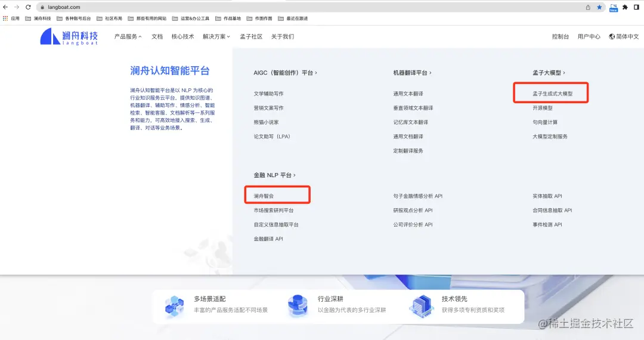Open 通用文档翻译
Image resolution: width=644 pixels, height=340 pixels.
[408, 137]
